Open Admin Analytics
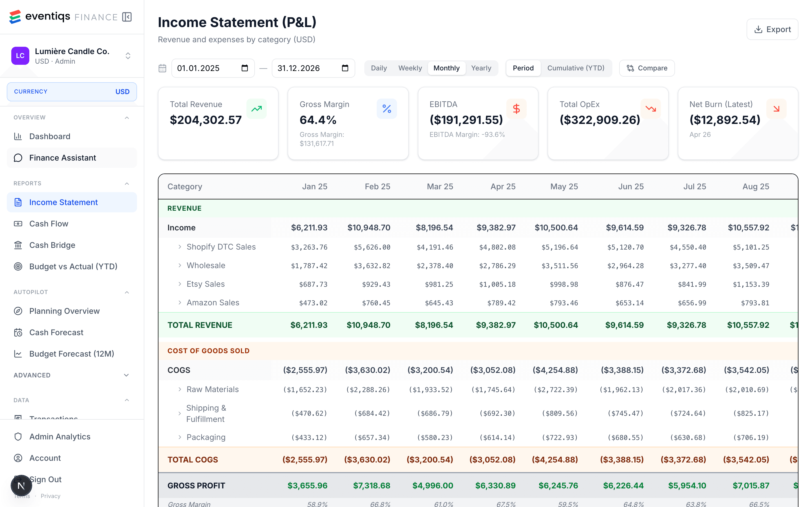 coord(60,436)
